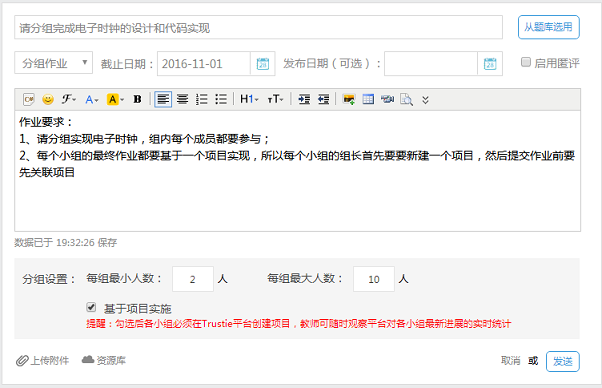Open the text color picker
The height and width of the screenshot is (388, 602).
pos(92,99)
